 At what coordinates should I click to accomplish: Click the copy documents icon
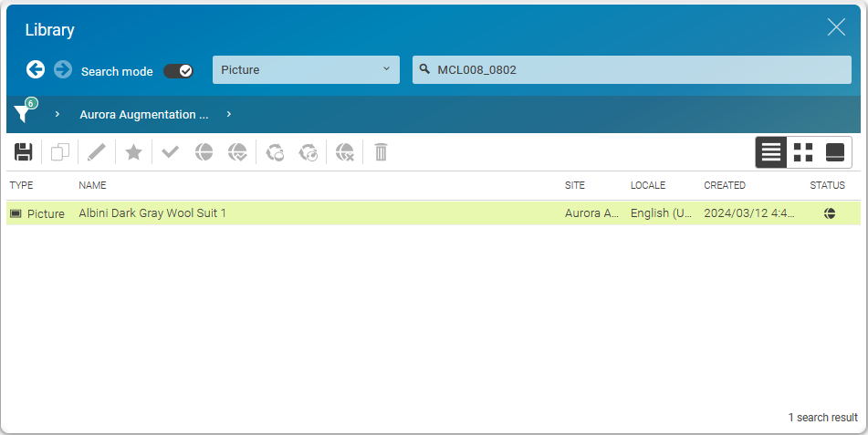60,152
